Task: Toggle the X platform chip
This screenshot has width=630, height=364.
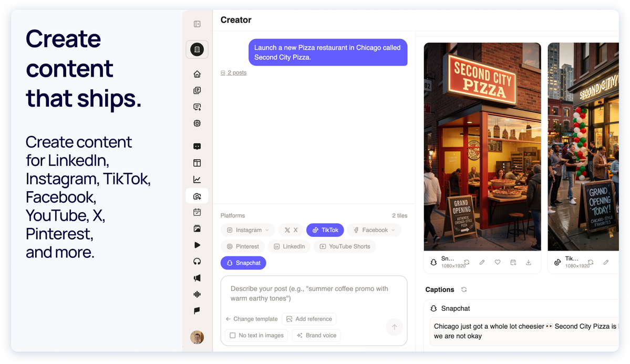Action: tap(291, 230)
